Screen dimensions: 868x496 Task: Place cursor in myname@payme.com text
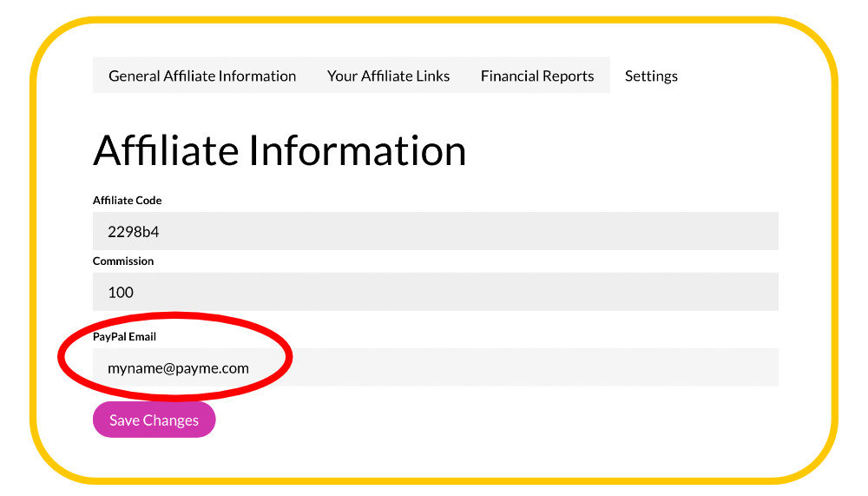[178, 368]
